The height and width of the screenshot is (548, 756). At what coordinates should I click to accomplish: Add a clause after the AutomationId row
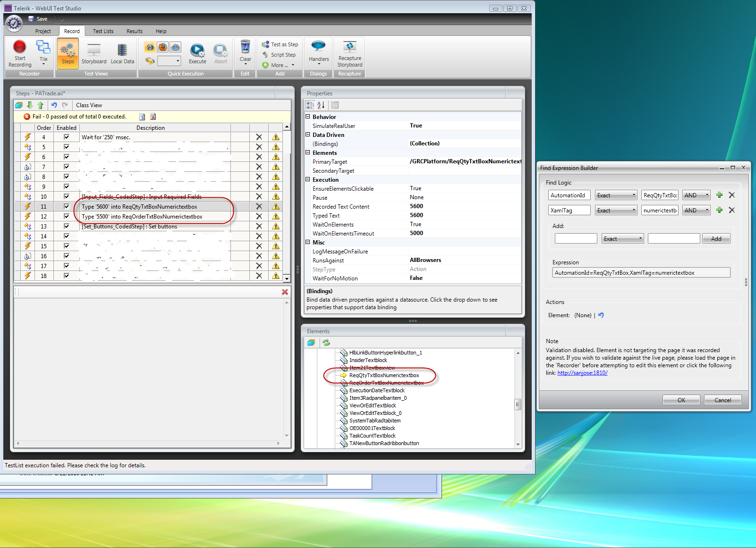pyautogui.click(x=719, y=195)
